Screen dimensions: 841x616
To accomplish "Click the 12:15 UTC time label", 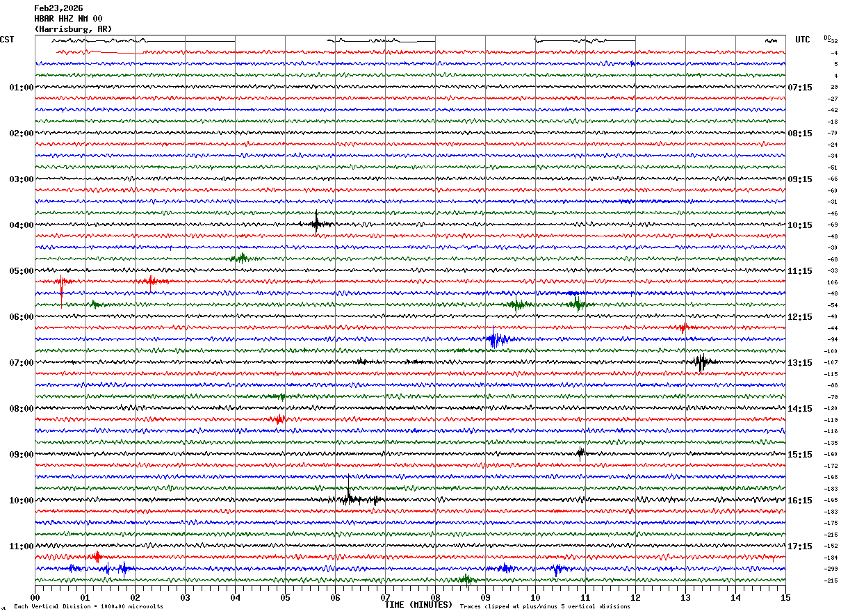I will pyautogui.click(x=800, y=317).
